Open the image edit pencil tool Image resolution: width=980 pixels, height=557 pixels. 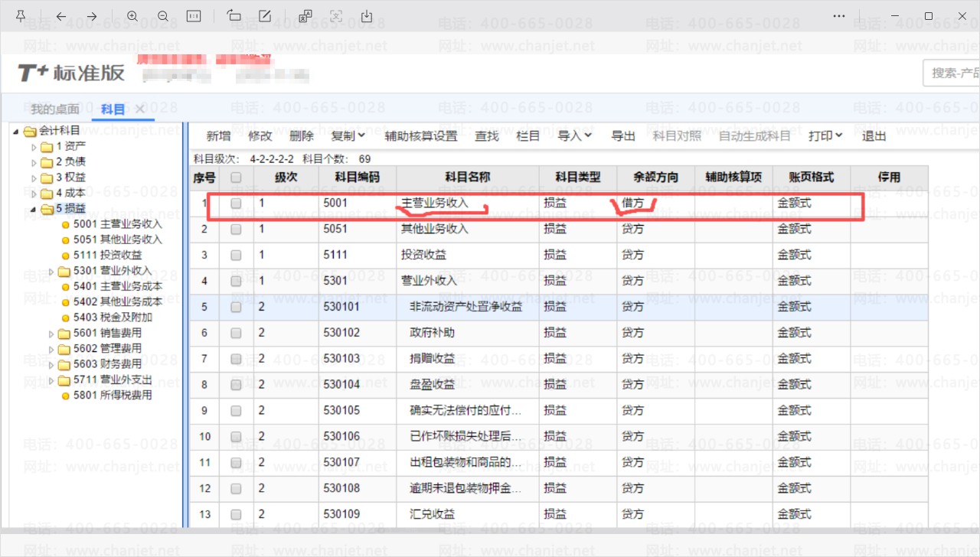click(x=265, y=16)
